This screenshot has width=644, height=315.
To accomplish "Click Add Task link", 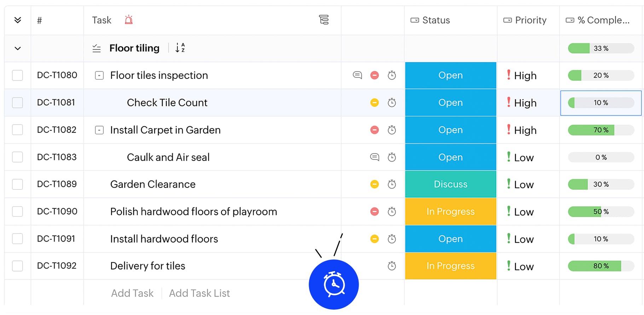I will (x=132, y=293).
